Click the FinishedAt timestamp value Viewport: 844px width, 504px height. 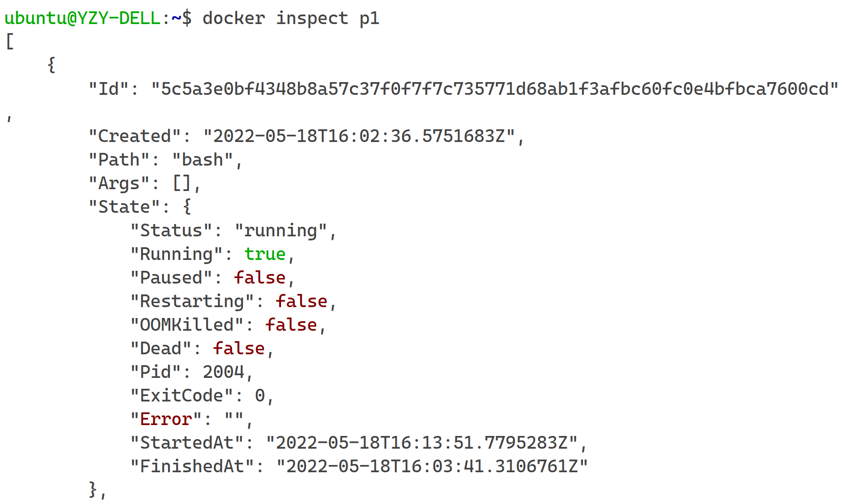(432, 466)
